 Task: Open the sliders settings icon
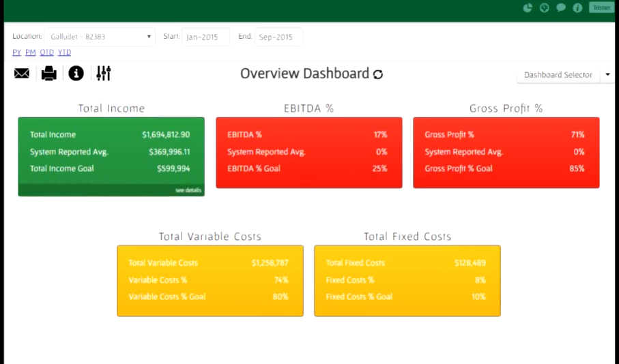tap(104, 74)
